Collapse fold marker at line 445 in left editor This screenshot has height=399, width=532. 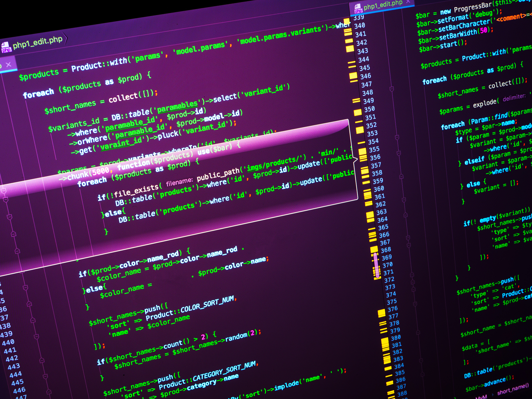[45, 376]
